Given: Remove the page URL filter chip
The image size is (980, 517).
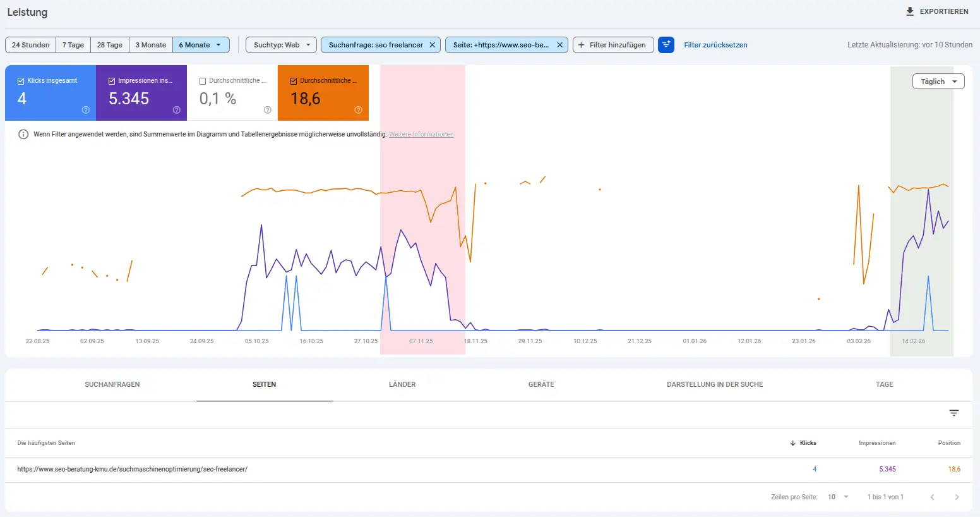Looking at the screenshot, I should click(559, 45).
